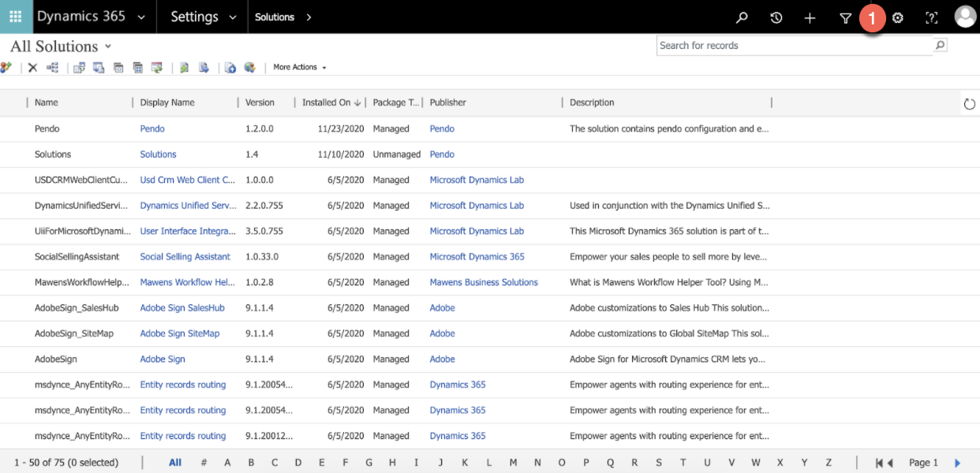Image resolution: width=980 pixels, height=473 pixels.
Task: Go to the first page of results
Action: pos(880,463)
